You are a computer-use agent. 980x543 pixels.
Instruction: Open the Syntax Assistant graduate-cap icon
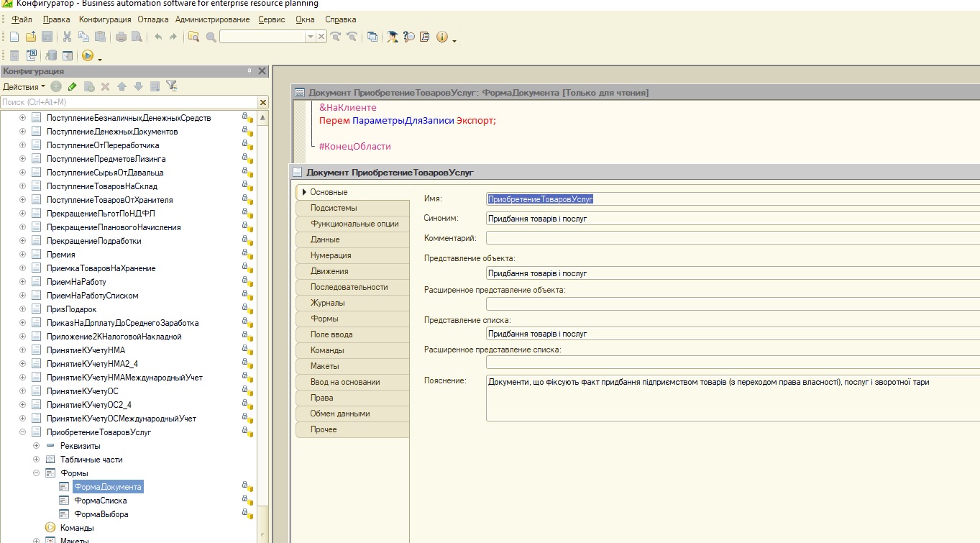pos(393,37)
